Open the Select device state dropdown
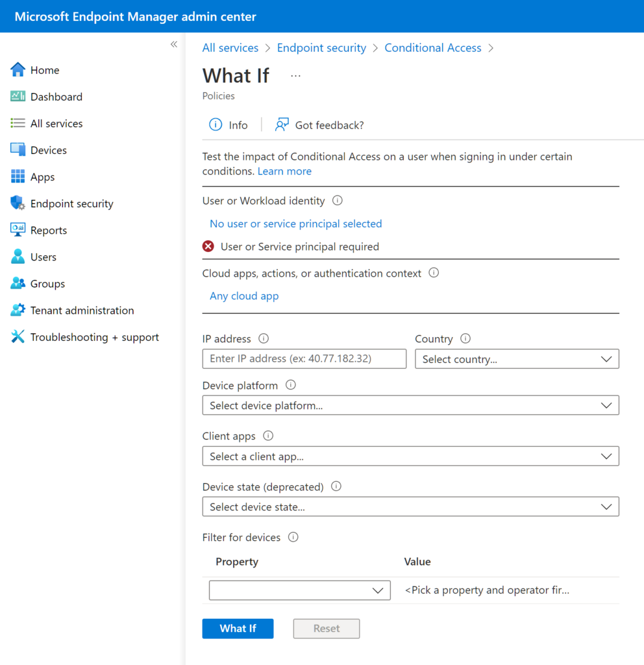The height and width of the screenshot is (665, 644). click(x=410, y=507)
